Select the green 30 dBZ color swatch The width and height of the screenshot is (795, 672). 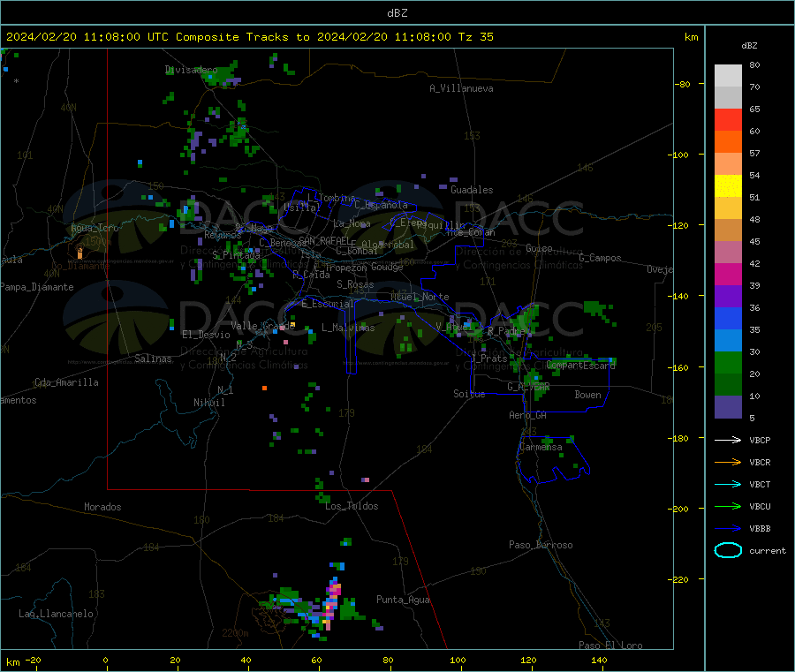pyautogui.click(x=728, y=362)
